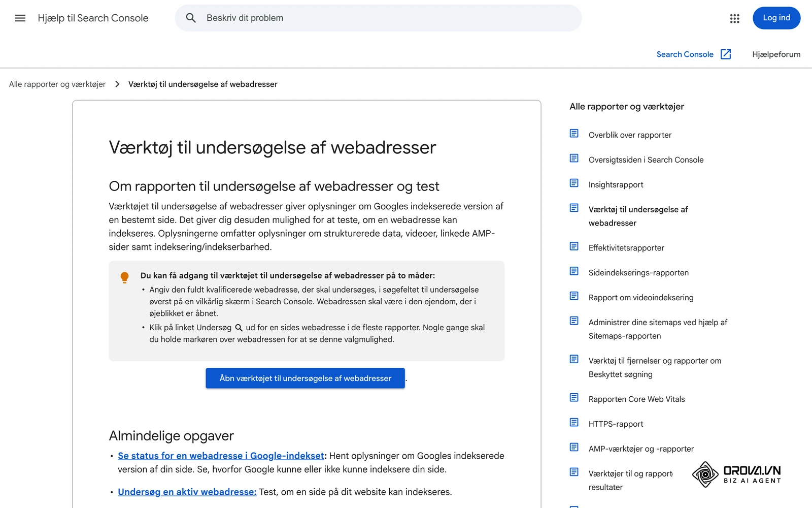Open Åbn værktøjet til undersøgelse af webadresser

[305, 378]
